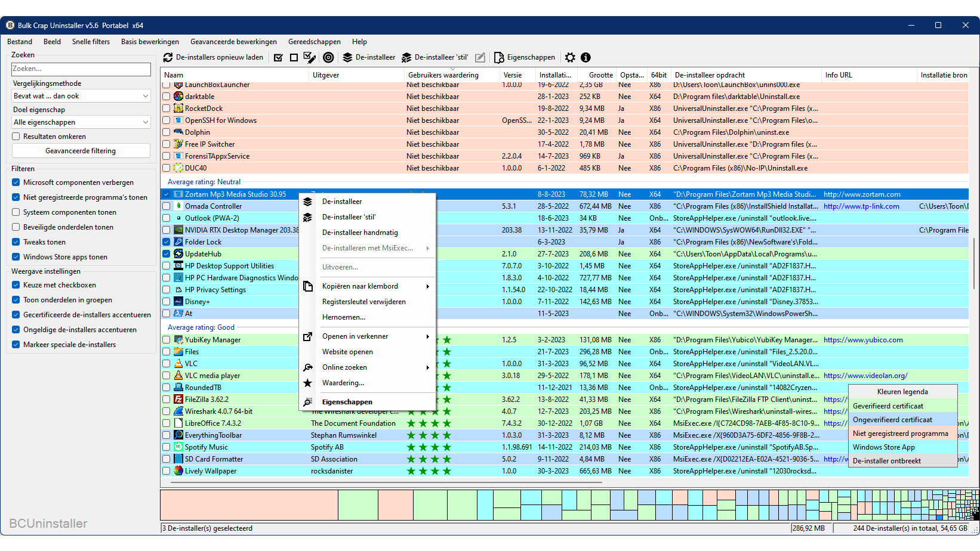Click the greyed edit pencil toolbar icon
This screenshot has width=980, height=551.
480,58
